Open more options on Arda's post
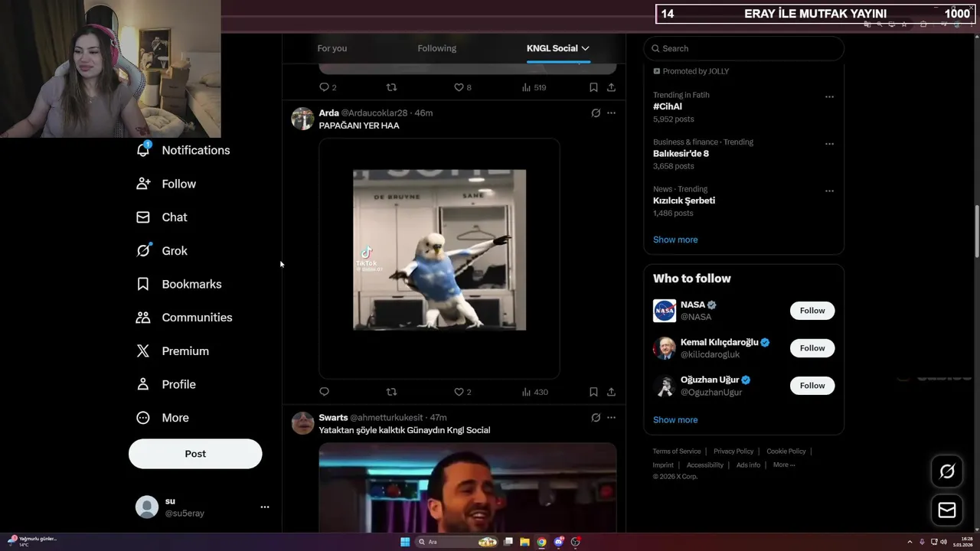The image size is (980, 551). [x=611, y=113]
